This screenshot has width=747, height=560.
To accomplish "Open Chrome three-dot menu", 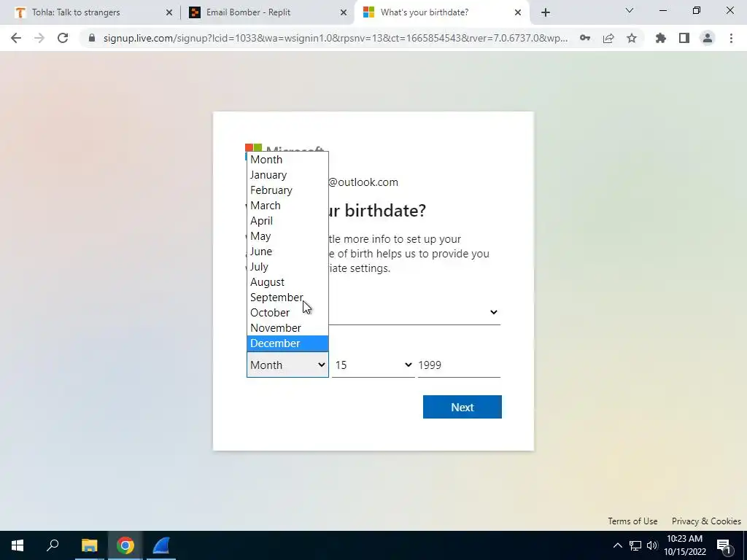I will click(731, 38).
